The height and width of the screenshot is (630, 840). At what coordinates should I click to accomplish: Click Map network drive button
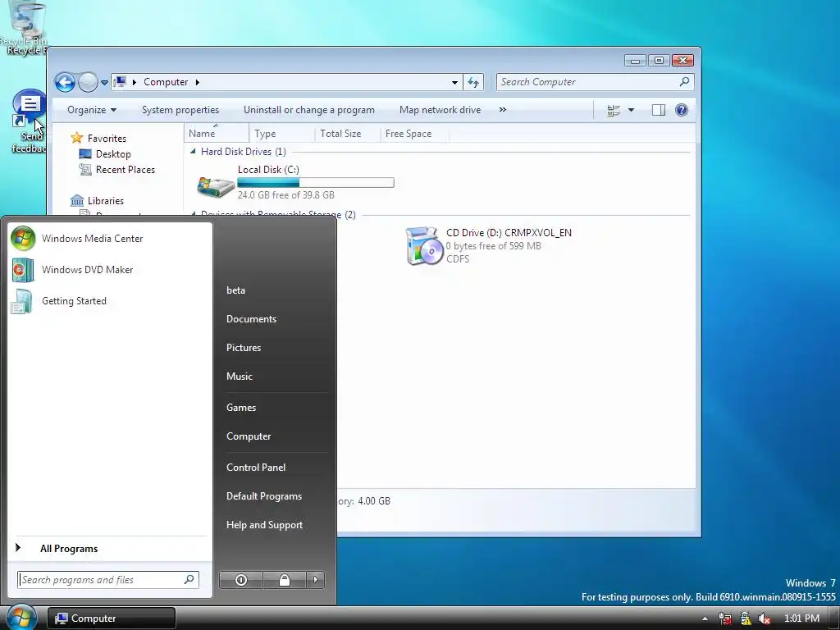(x=440, y=110)
